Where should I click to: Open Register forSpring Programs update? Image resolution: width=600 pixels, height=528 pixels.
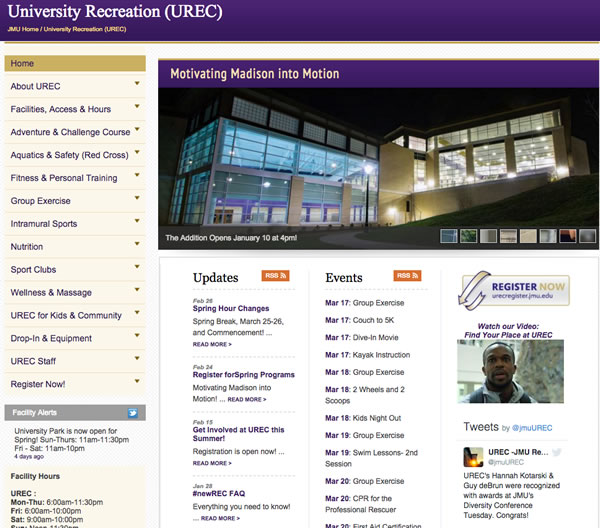(244, 375)
